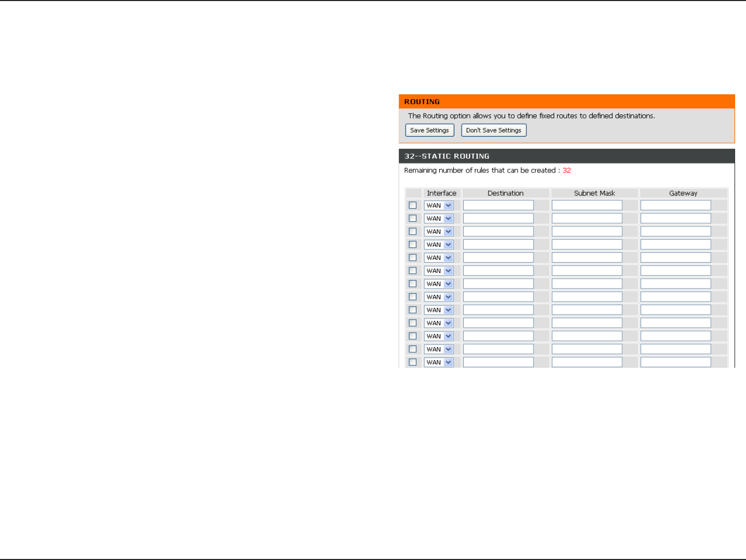
Task: Tick the seventh routing row checkbox
Action: 412,284
